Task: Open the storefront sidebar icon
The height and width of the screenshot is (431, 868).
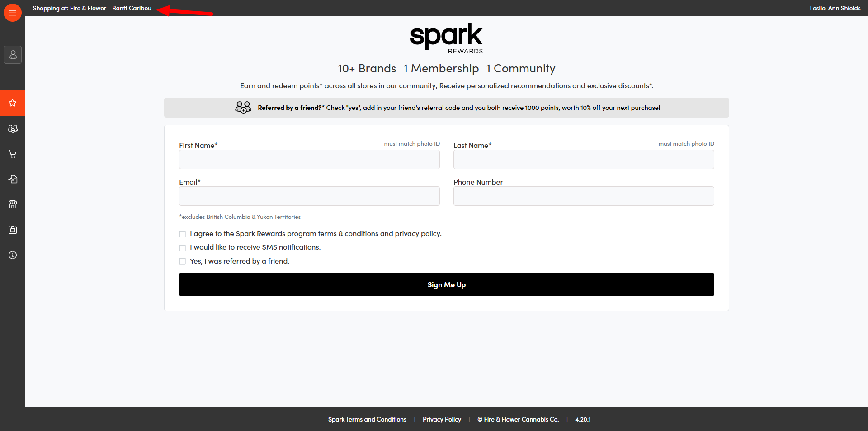Action: (13, 204)
